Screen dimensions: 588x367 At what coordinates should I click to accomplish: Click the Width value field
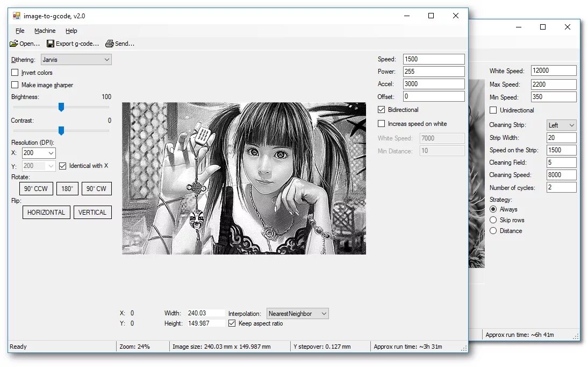206,313
